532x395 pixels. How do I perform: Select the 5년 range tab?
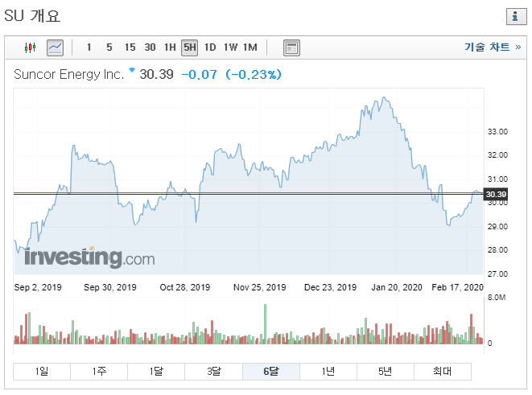coord(386,371)
